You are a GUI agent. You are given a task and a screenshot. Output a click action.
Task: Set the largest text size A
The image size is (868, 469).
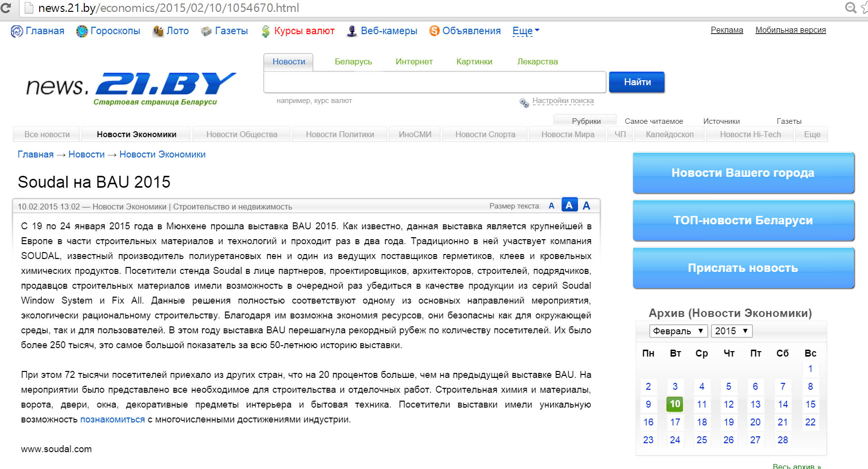(x=586, y=206)
